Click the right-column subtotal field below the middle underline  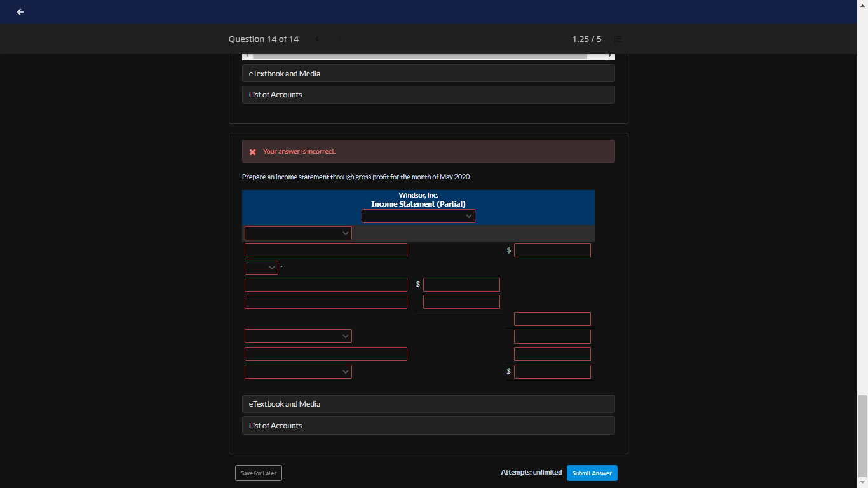click(552, 319)
